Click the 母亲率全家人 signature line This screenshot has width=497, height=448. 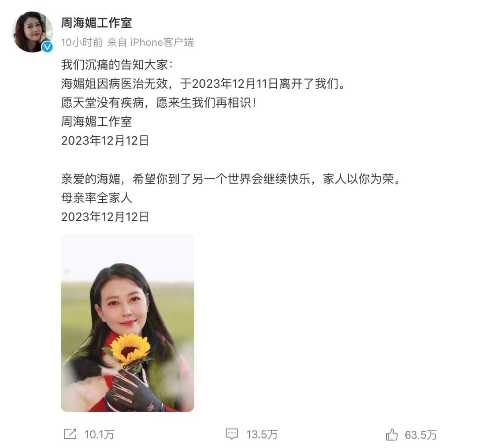(x=96, y=198)
